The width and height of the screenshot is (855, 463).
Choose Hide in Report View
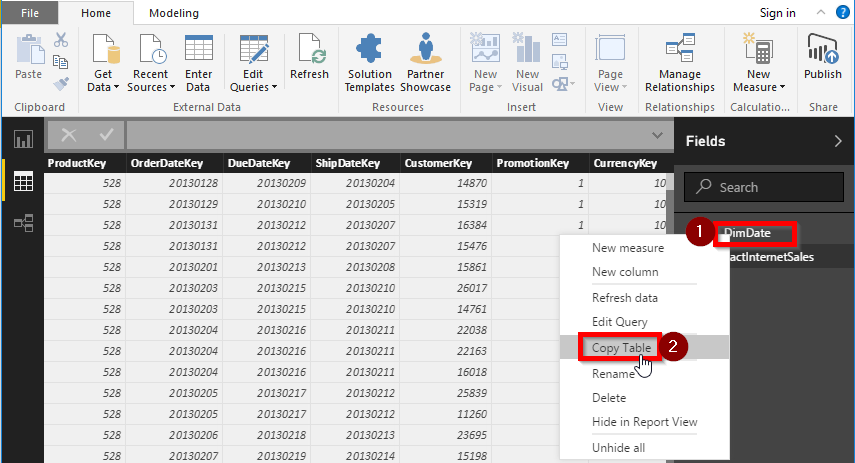pos(645,422)
